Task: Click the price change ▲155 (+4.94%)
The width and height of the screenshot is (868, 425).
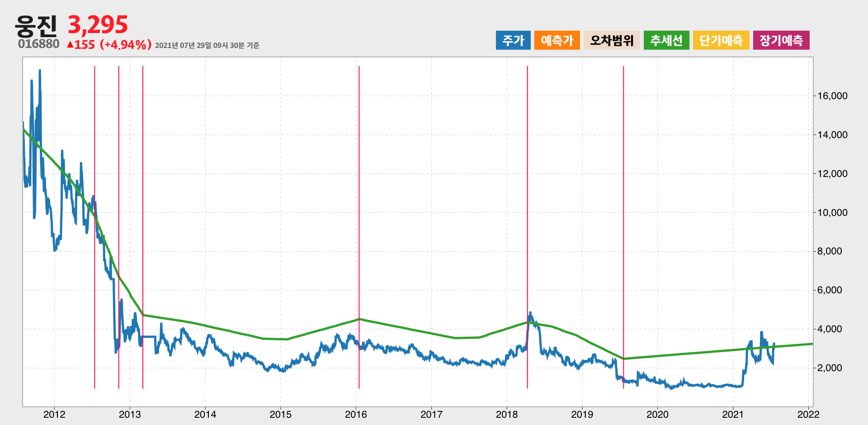Action: [x=109, y=44]
